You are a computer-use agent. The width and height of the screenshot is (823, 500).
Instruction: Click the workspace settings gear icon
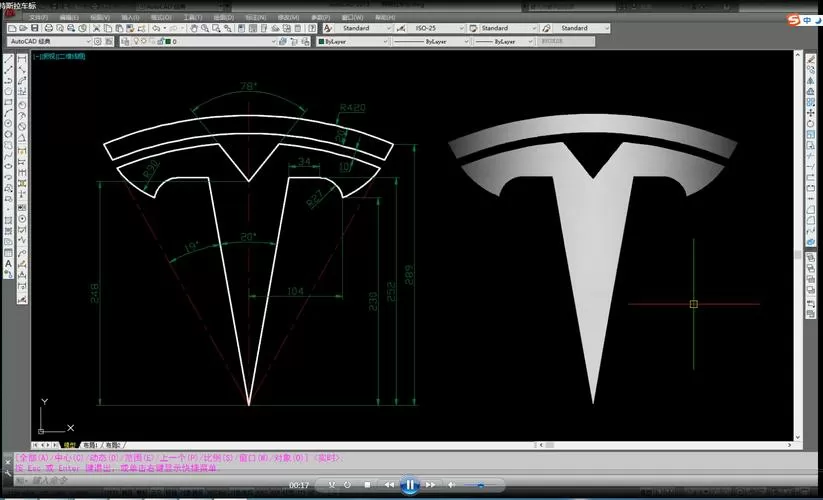(x=97, y=41)
